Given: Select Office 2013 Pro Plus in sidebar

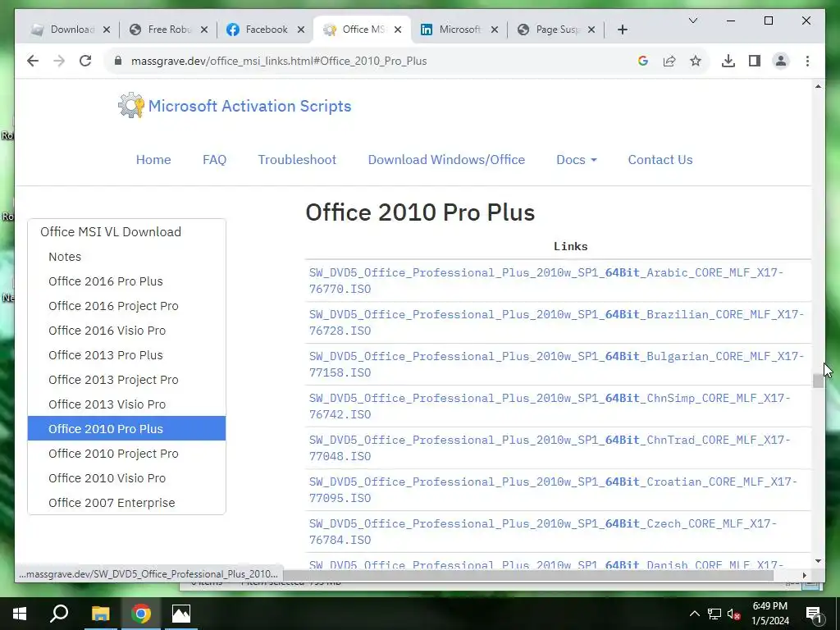Looking at the screenshot, I should [x=126, y=355].
